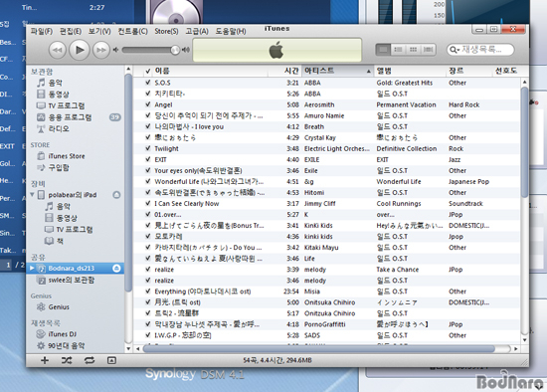
Task: Sort songs by the 선호도 column
Action: (x=507, y=71)
